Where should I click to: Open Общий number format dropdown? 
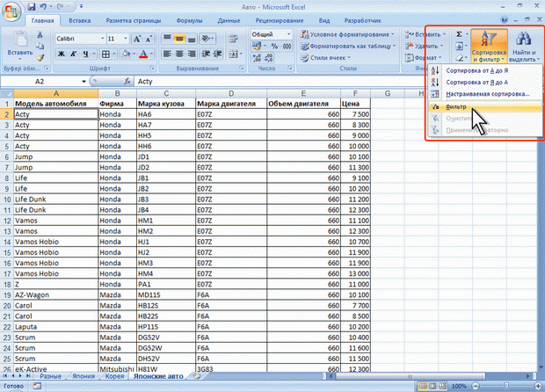tap(288, 34)
